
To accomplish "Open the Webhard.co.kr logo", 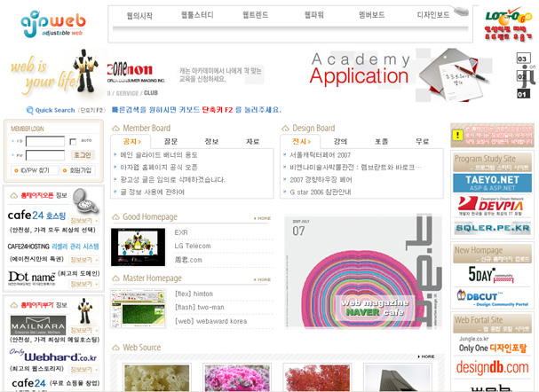I will (x=53, y=356).
